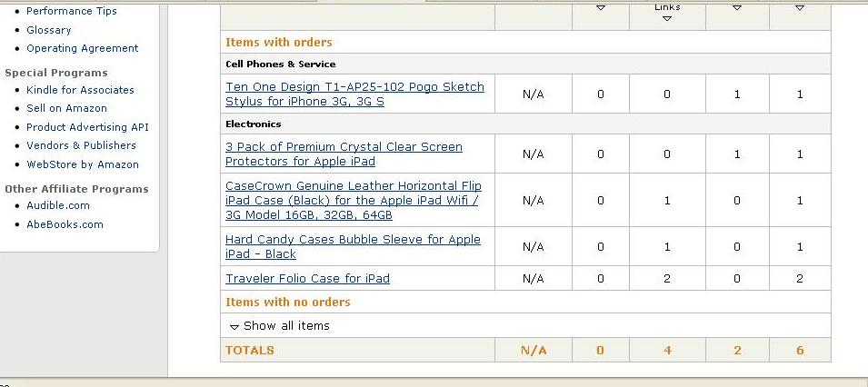The height and width of the screenshot is (387, 868).
Task: Open Hard Candy Cases Bubble Sleeve link
Action: 353,246
